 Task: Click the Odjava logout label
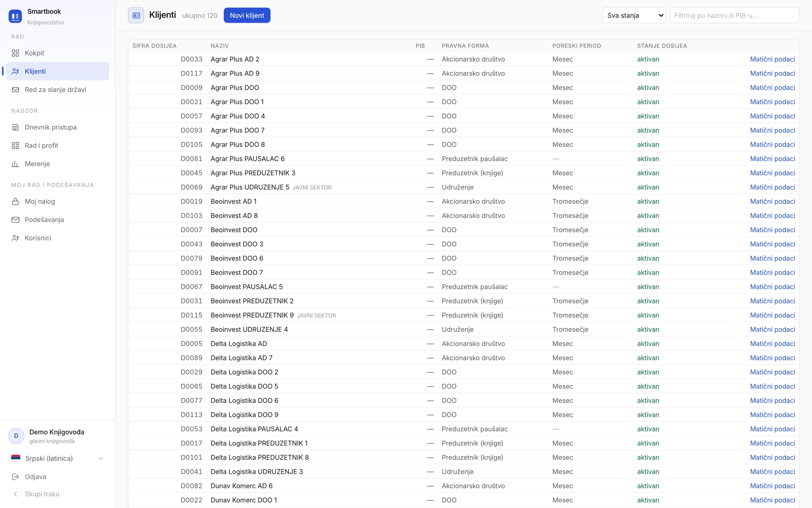click(x=36, y=477)
